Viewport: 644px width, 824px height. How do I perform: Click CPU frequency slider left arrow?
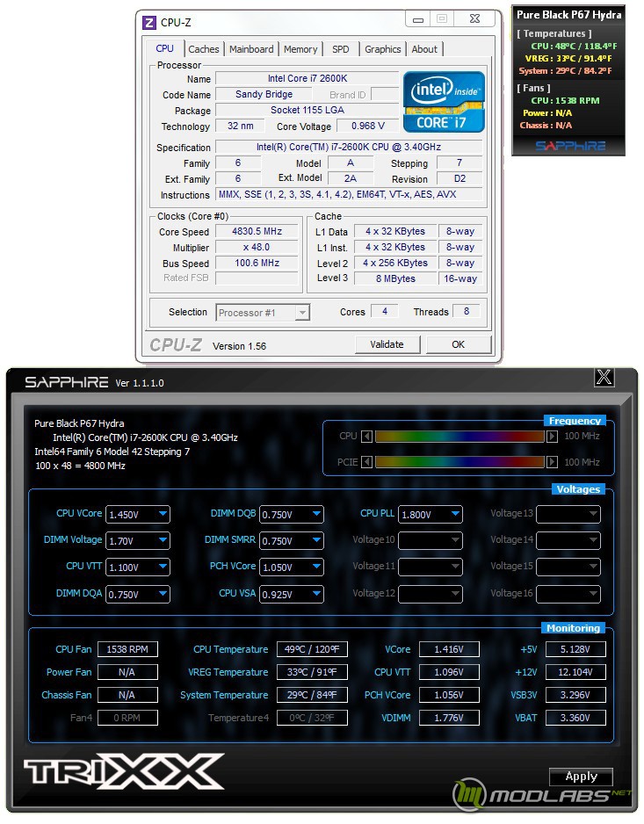pyautogui.click(x=367, y=437)
